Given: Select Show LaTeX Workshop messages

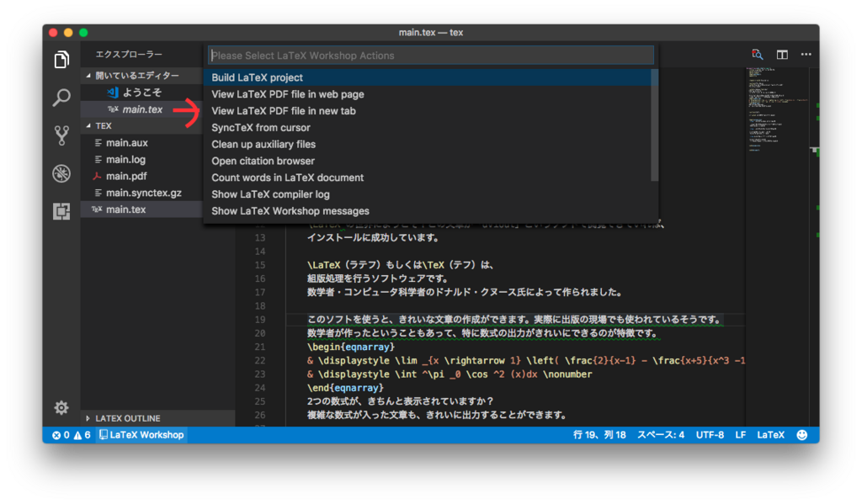Looking at the screenshot, I should pos(427,211).
